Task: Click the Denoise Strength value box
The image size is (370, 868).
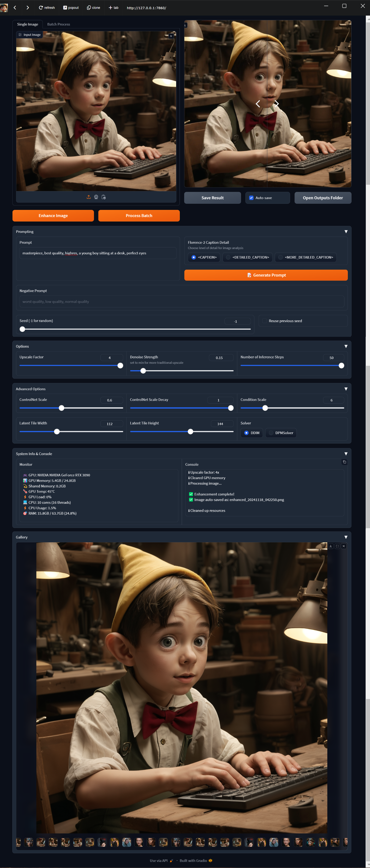Action: click(221, 358)
